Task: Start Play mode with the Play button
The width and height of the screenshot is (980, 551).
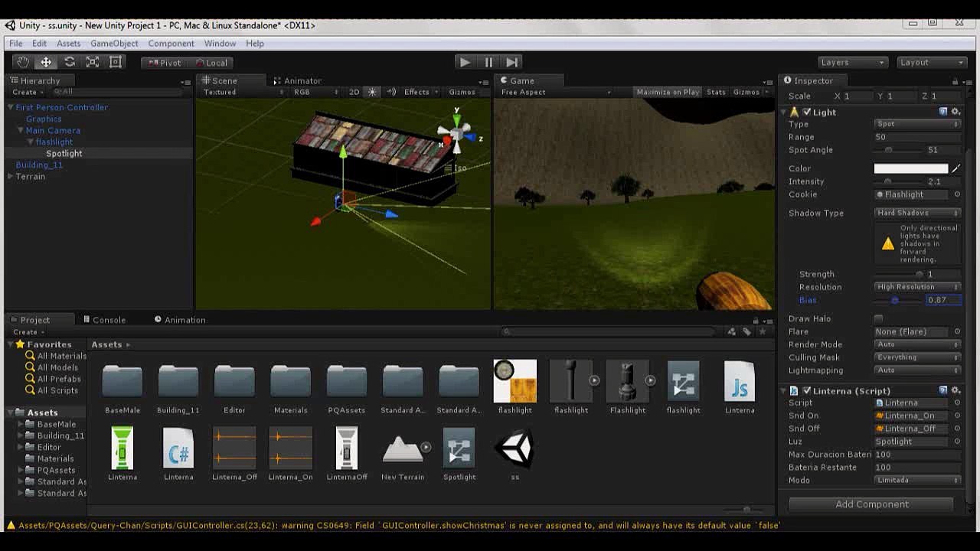Action: pos(465,62)
